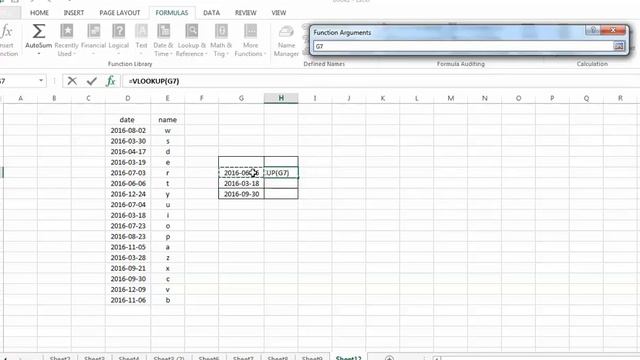This screenshot has height=360, width=640.
Task: Expand the AutoSum dropdown arrow
Action: pyautogui.click(x=38, y=54)
